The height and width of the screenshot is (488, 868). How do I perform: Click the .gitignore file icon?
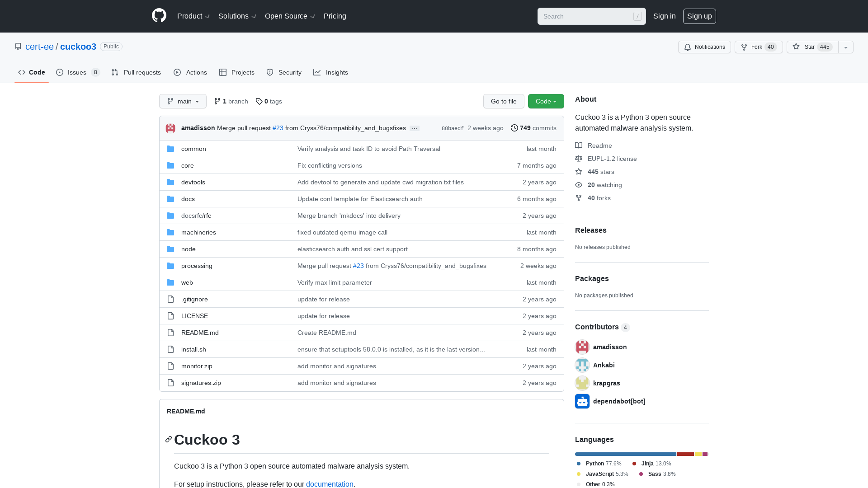170,299
